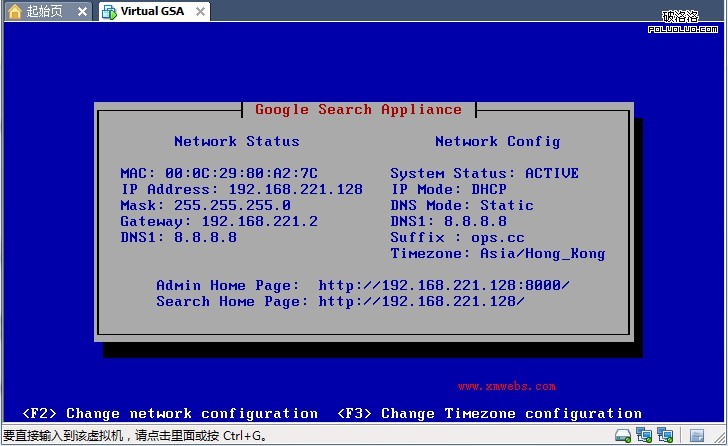Click <F2> Change network configuration hint

[170, 414]
